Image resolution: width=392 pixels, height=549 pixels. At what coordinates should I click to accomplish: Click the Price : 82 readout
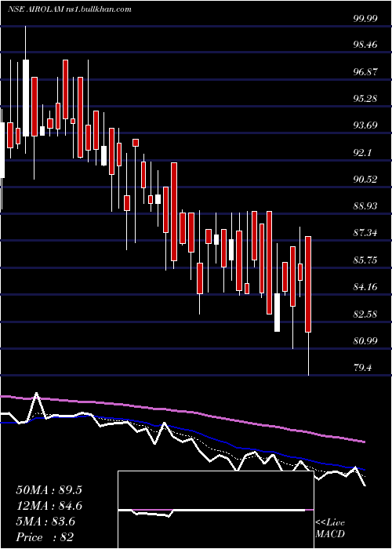click(45, 537)
